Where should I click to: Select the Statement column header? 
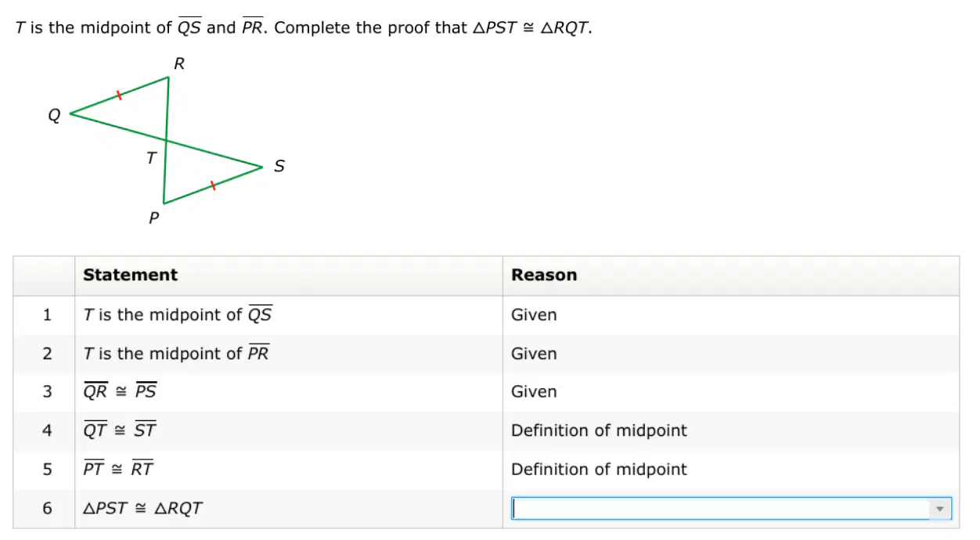click(x=130, y=275)
